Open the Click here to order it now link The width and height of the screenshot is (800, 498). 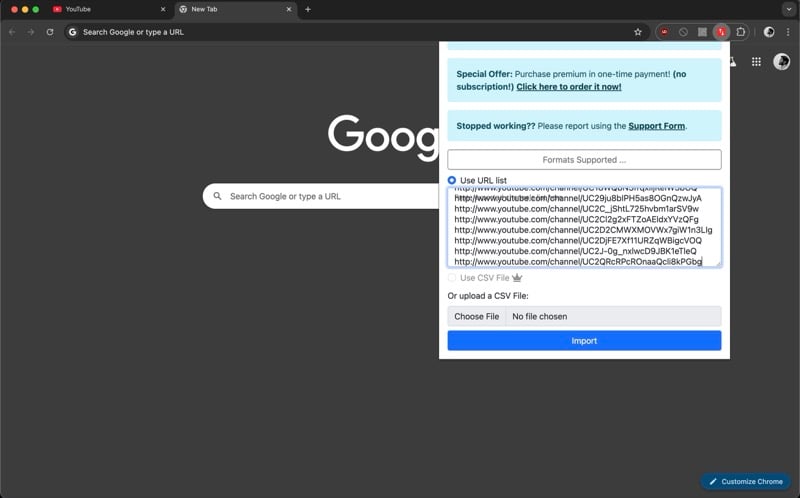pos(568,87)
